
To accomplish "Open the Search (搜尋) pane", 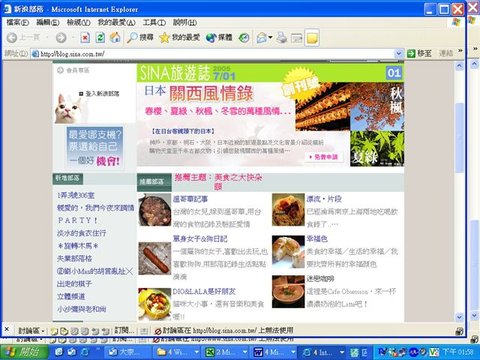I will pyautogui.click(x=140, y=38).
